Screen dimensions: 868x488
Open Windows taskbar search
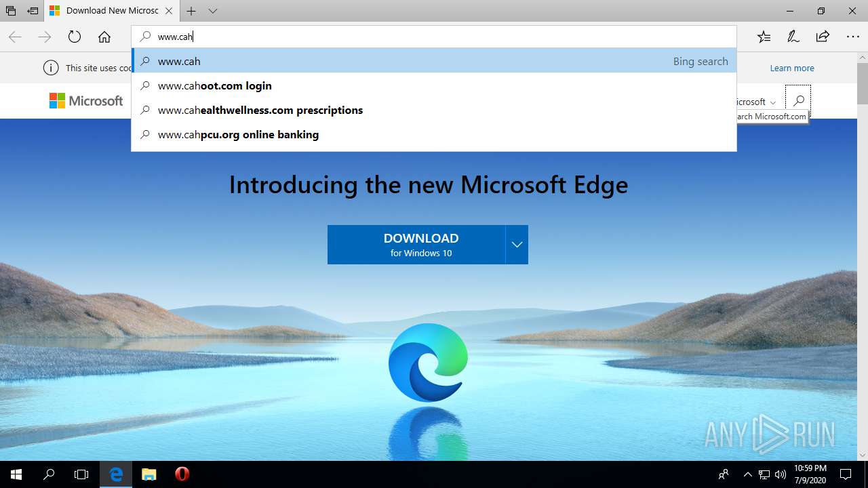pyautogui.click(x=49, y=474)
